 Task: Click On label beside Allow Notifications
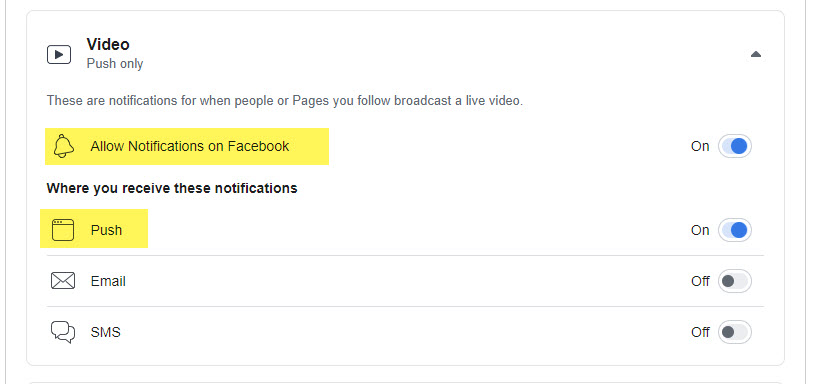click(700, 146)
